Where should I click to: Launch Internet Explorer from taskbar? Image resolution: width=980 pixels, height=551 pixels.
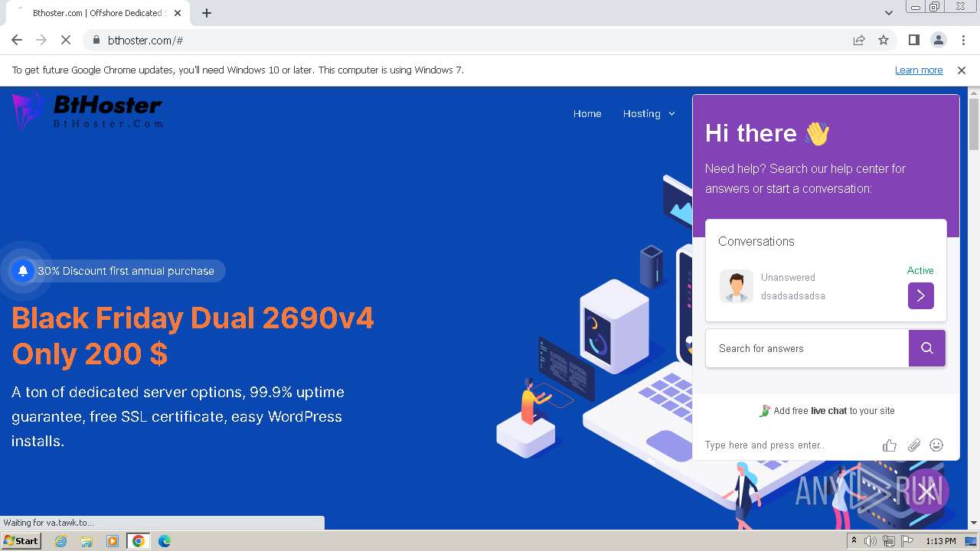61,541
